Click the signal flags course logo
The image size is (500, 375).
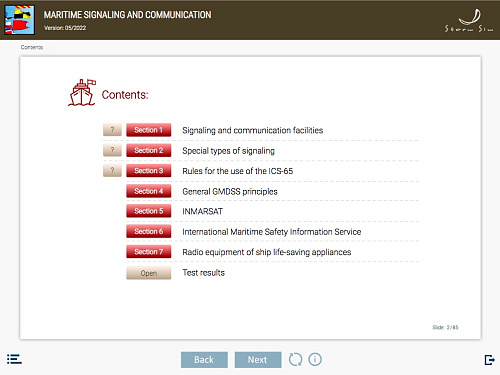coord(19,20)
